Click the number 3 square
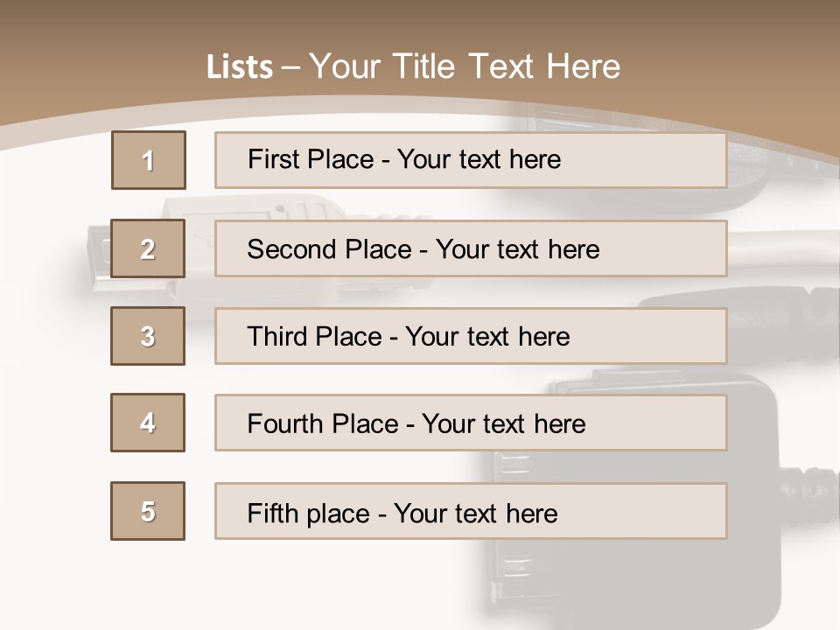This screenshot has height=630, width=840. [x=149, y=336]
